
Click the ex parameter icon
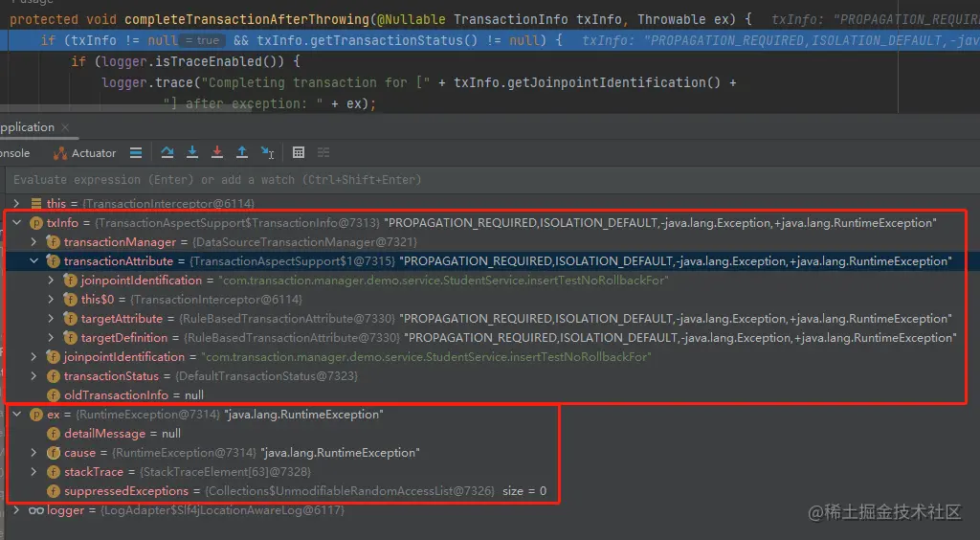tap(36, 415)
